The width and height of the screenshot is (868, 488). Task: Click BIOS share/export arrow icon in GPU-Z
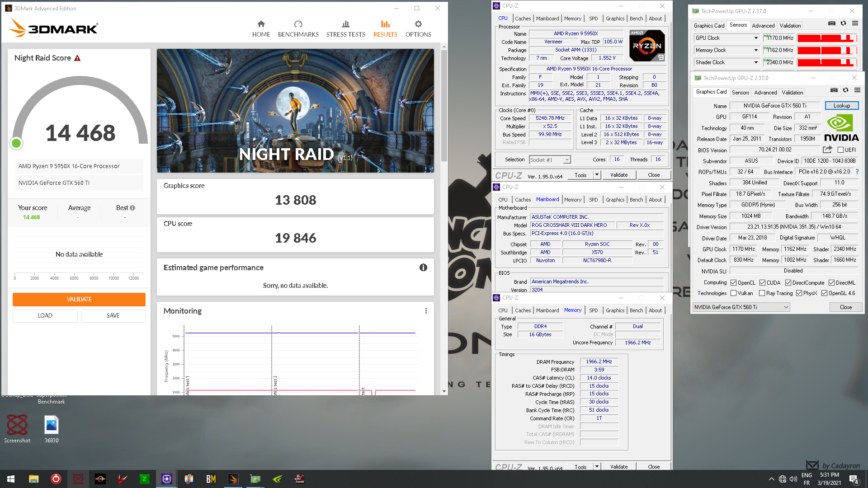click(827, 150)
